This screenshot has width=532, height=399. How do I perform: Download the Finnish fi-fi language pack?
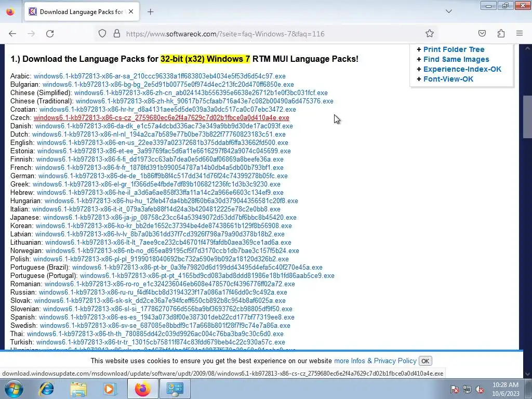[x=160, y=159]
